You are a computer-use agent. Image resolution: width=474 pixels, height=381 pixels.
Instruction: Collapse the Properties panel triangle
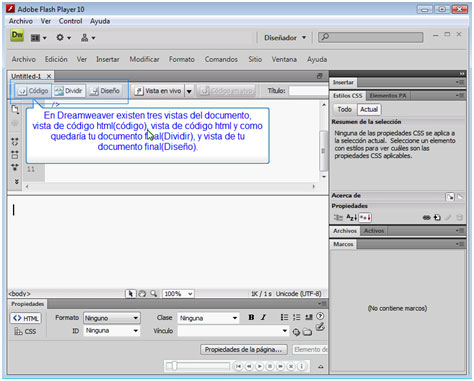pos(321,367)
